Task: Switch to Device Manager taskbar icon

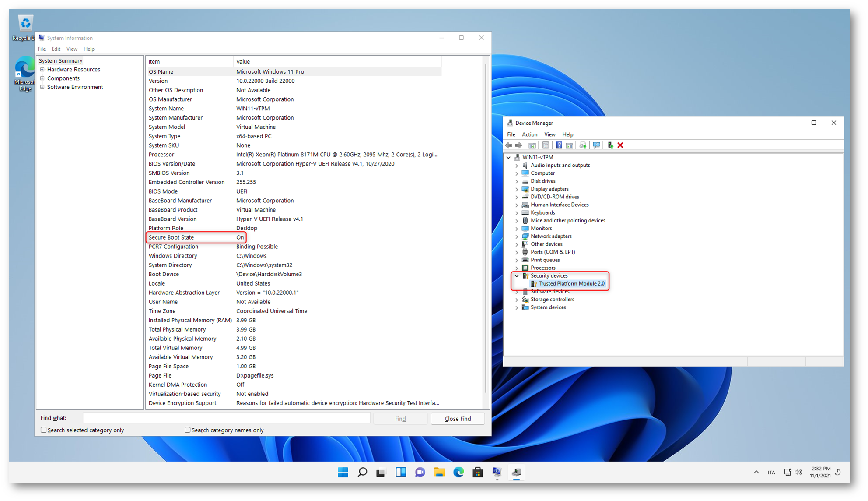Action: point(516,472)
